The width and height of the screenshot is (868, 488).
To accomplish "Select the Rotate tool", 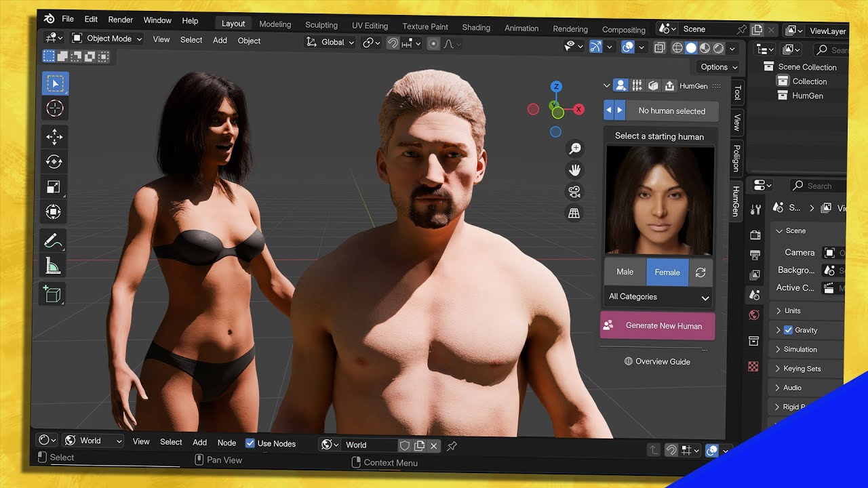I will (54, 161).
